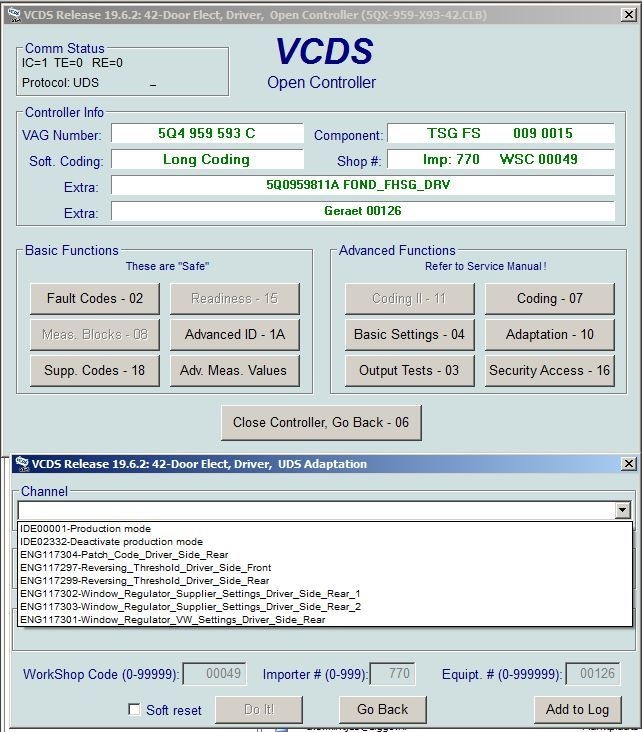The width and height of the screenshot is (642, 732).
Task: Click the VCDS icon in Open Controller title bar
Action: click(x=14, y=15)
